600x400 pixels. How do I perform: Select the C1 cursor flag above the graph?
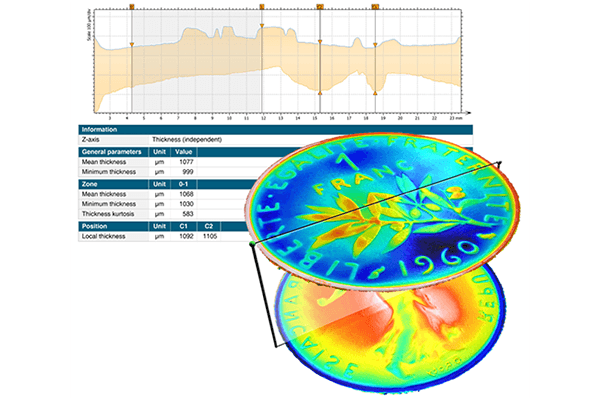[x=375, y=7]
